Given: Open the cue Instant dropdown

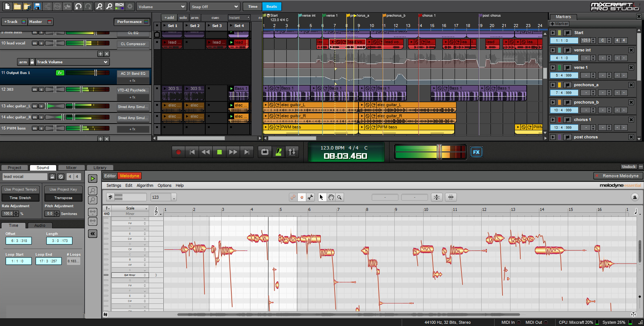Looking at the screenshot, I should pyautogui.click(x=239, y=17).
